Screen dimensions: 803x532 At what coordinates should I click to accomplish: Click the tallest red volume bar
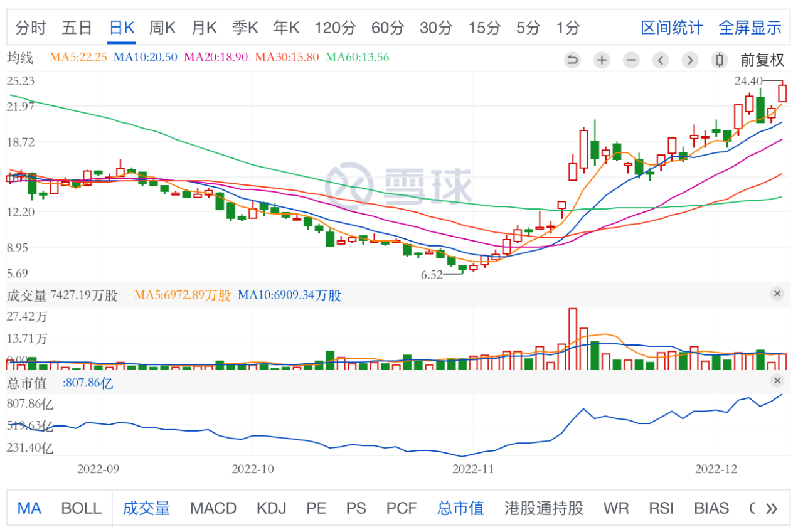click(572, 339)
